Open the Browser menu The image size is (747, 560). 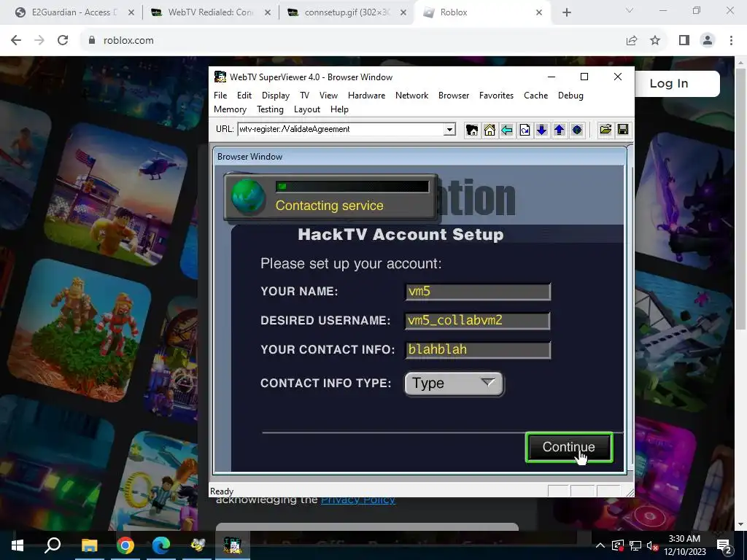454,96
